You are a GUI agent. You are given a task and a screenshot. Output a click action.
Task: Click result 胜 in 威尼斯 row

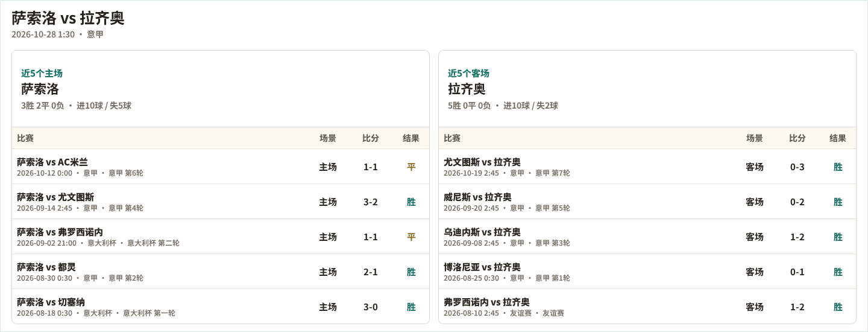(838, 202)
